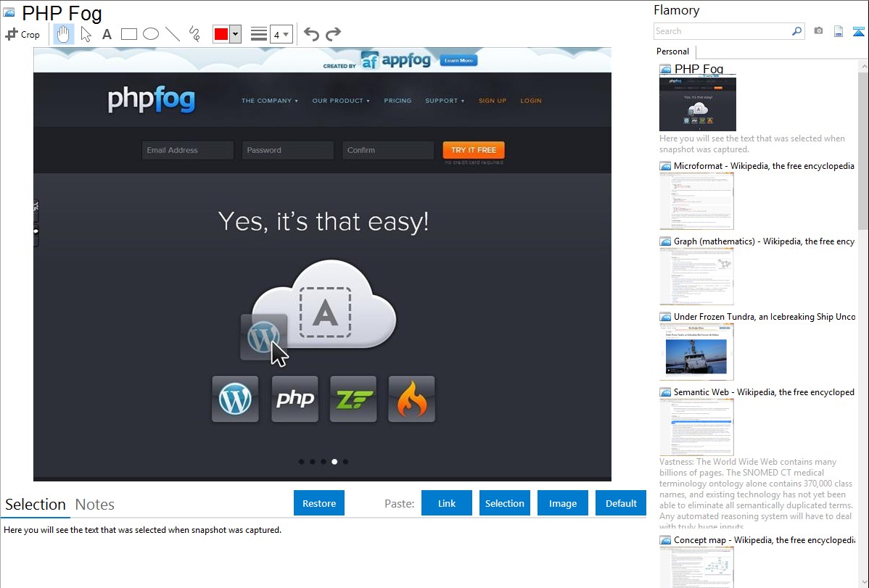Viewport: 869px width, 588px height.
Task: Click the Paste Link button
Action: pos(447,503)
